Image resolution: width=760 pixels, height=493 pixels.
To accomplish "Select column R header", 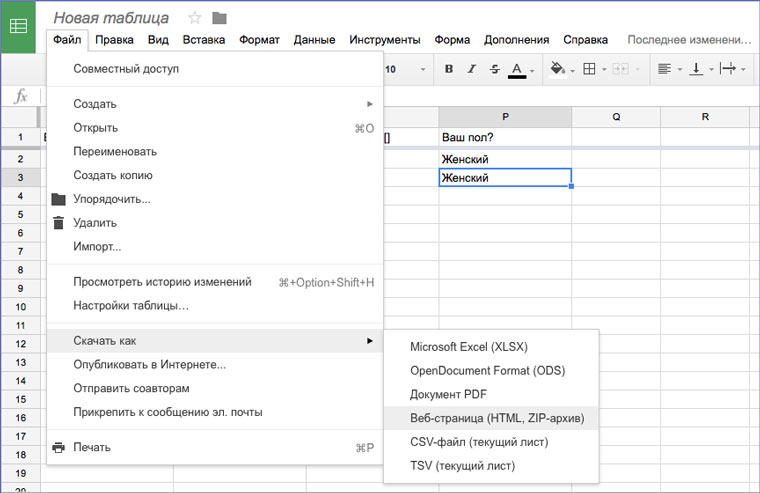I will (705, 117).
